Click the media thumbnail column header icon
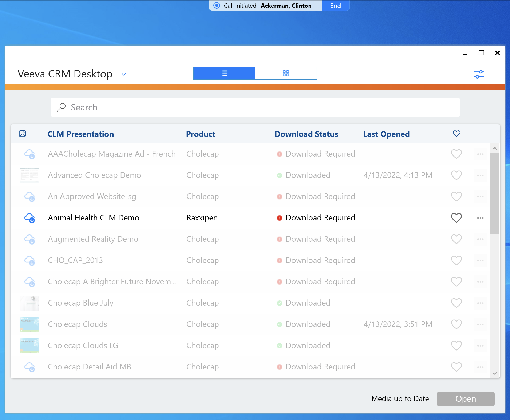Image resolution: width=510 pixels, height=420 pixels. coord(22,134)
